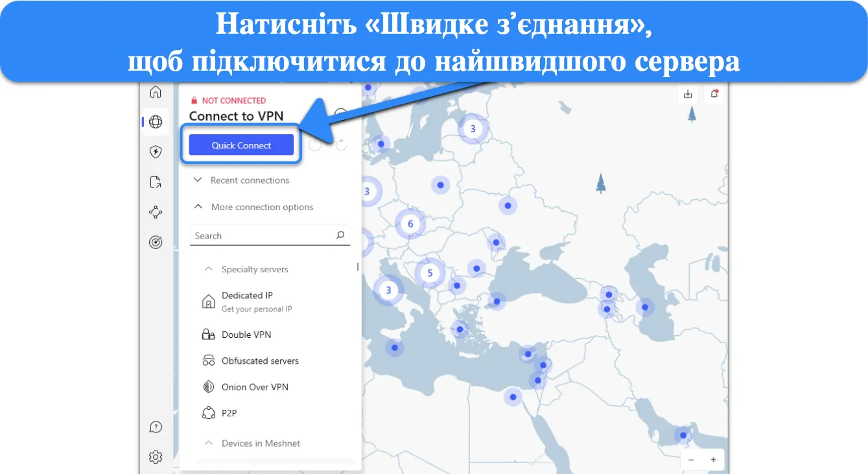Collapse the Specialty servers group
This screenshot has height=474, width=868.
(x=246, y=269)
